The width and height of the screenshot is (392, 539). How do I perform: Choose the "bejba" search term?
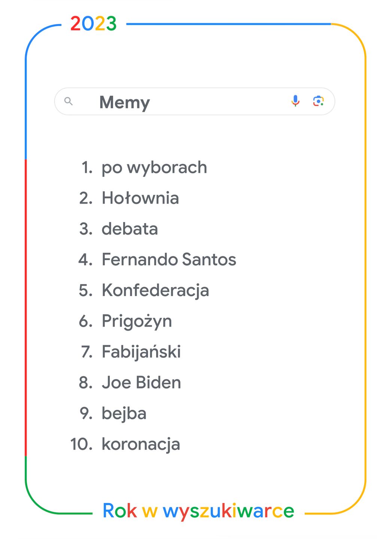point(124,414)
